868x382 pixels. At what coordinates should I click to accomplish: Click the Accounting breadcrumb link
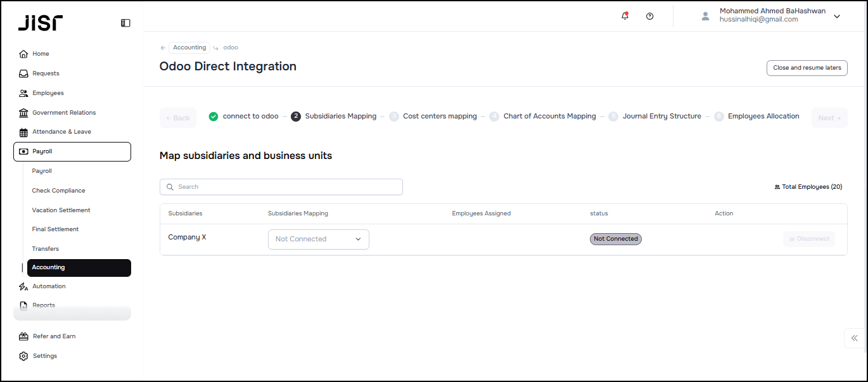189,48
